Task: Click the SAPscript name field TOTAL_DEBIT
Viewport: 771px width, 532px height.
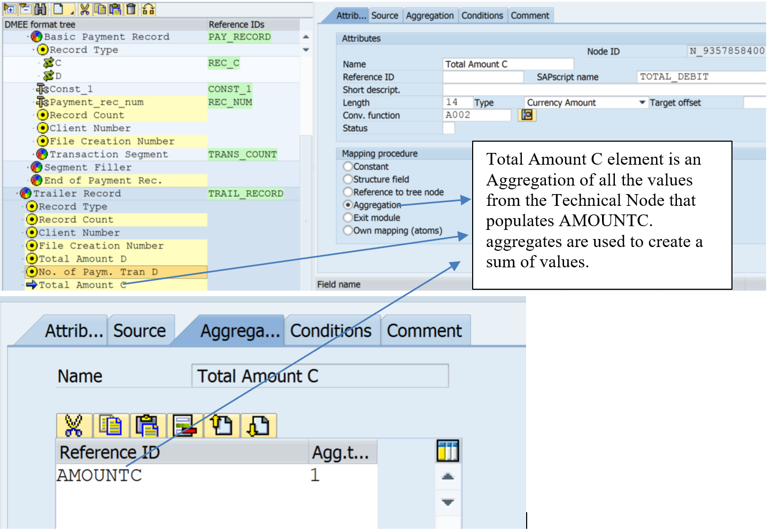Action: 701,77
